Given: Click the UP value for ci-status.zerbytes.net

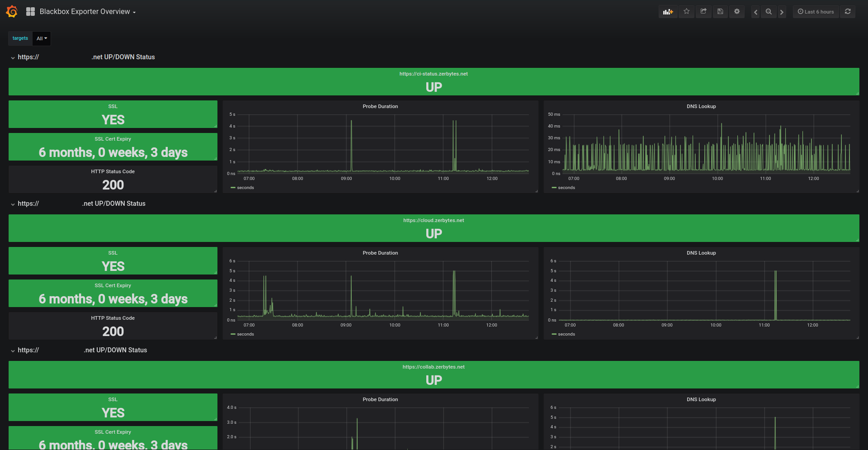Looking at the screenshot, I should 434,87.
